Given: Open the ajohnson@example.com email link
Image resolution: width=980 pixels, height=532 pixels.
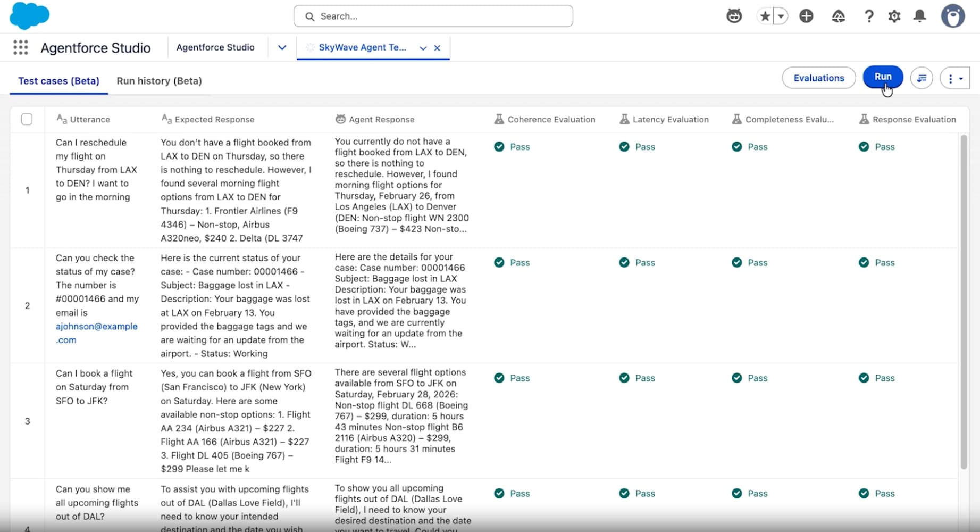Looking at the screenshot, I should 96,333.
